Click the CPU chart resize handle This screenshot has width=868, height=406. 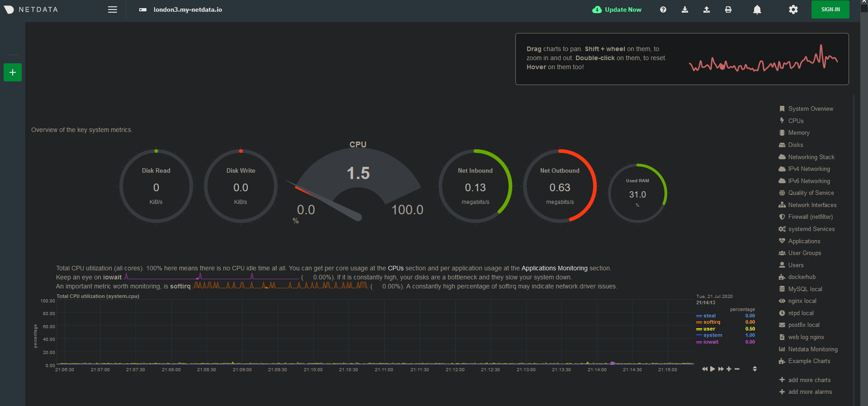click(x=755, y=369)
